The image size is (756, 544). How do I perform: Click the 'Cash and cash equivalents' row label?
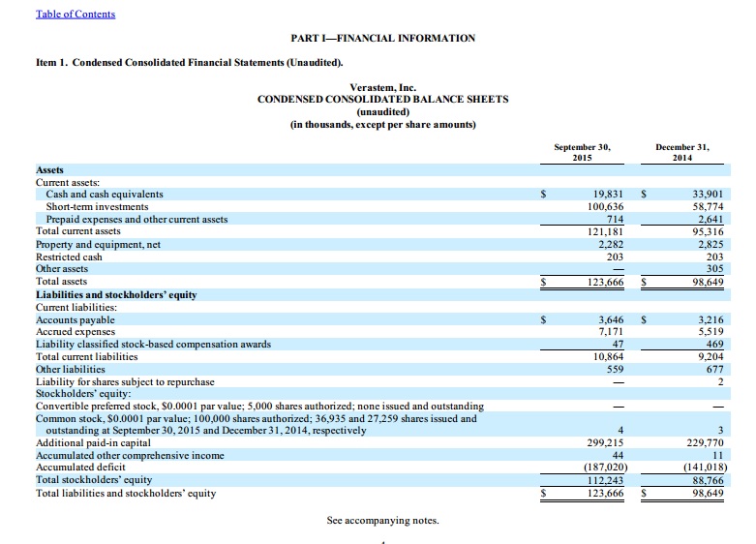[105, 194]
